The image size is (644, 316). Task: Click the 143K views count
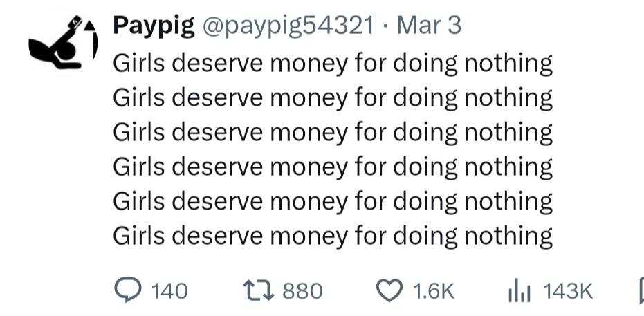pyautogui.click(x=568, y=291)
